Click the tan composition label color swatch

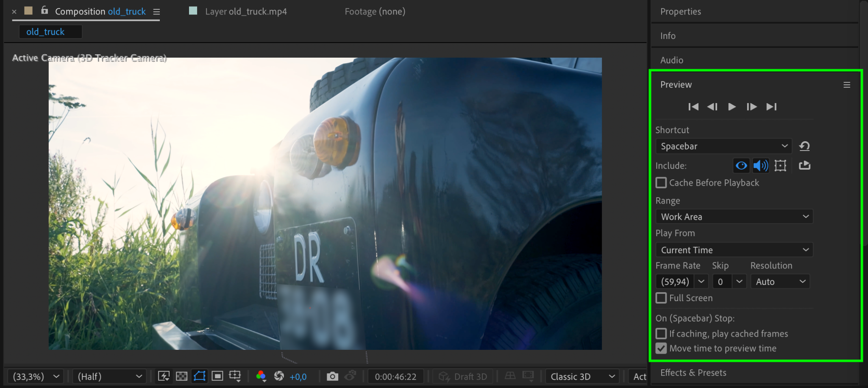pos(28,11)
